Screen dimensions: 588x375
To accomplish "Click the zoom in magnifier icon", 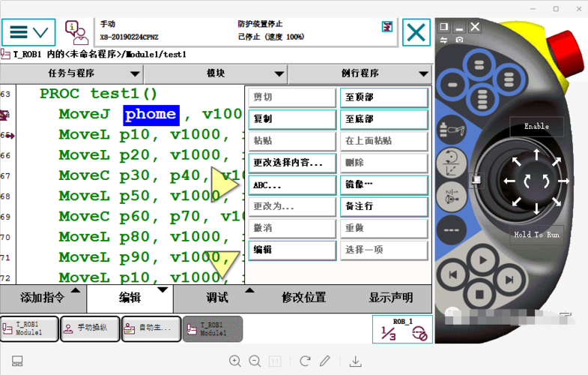I will tap(235, 361).
